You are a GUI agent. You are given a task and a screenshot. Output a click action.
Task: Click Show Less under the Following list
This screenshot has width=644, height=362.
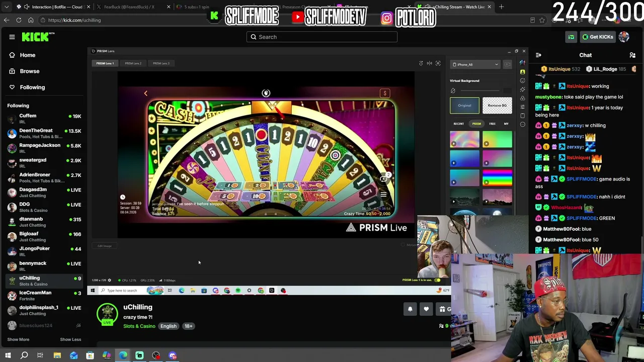pos(70,339)
